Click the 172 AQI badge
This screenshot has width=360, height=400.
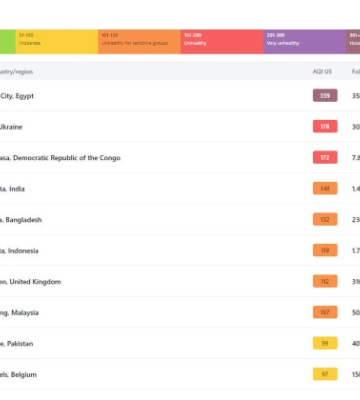coord(325,158)
